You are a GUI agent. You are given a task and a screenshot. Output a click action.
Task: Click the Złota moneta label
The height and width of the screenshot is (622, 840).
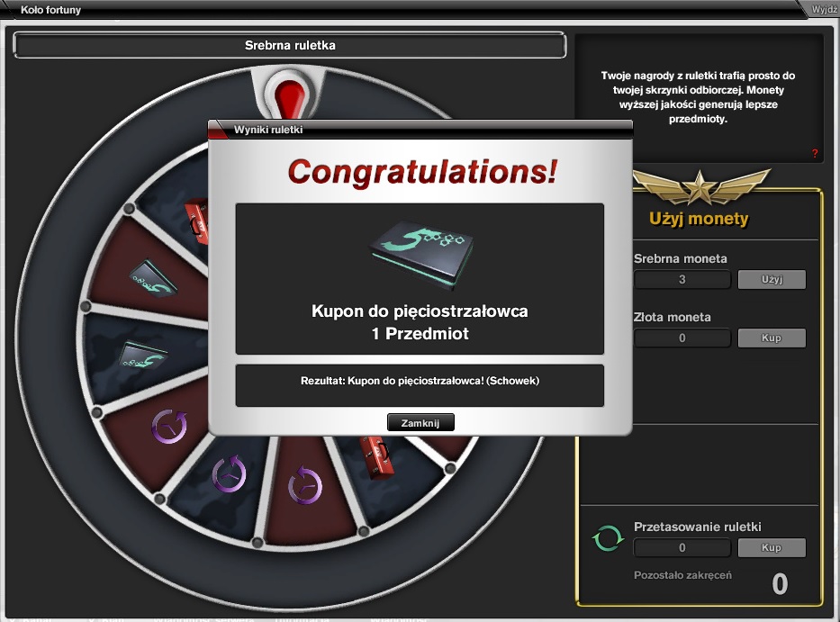click(x=673, y=317)
